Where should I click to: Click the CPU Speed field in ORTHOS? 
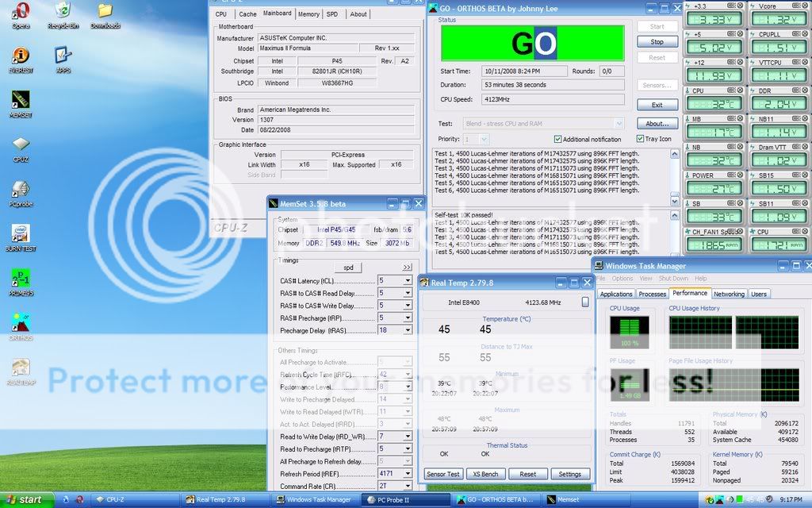(553, 98)
